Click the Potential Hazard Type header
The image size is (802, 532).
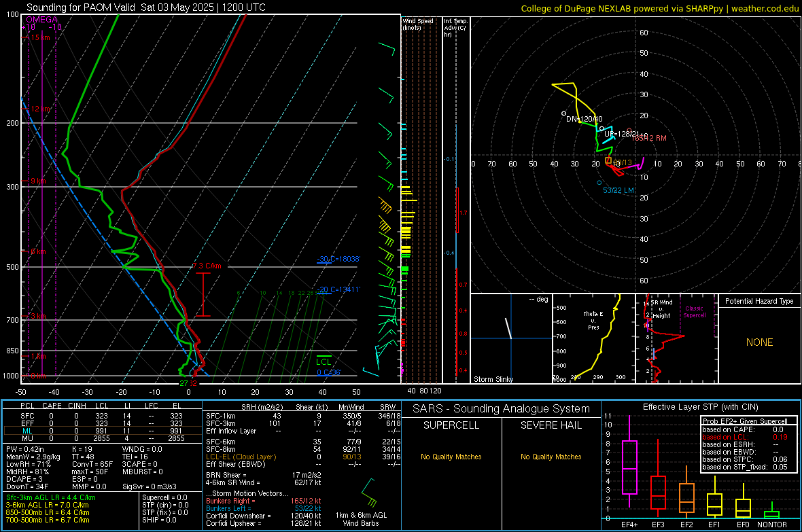click(759, 301)
